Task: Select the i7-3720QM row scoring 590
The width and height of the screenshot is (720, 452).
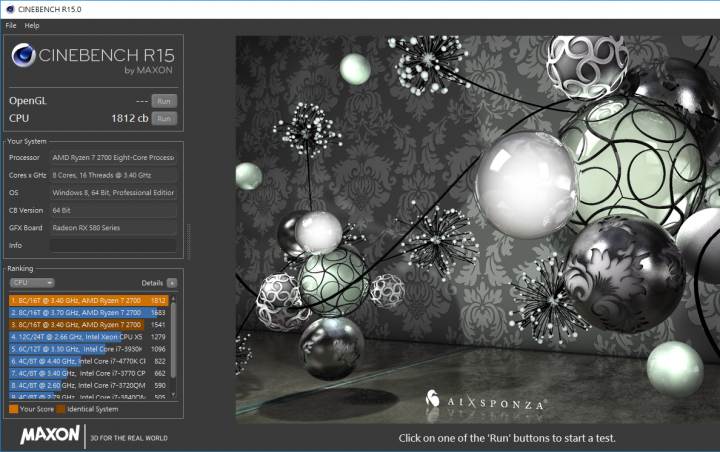Action: 89,385
